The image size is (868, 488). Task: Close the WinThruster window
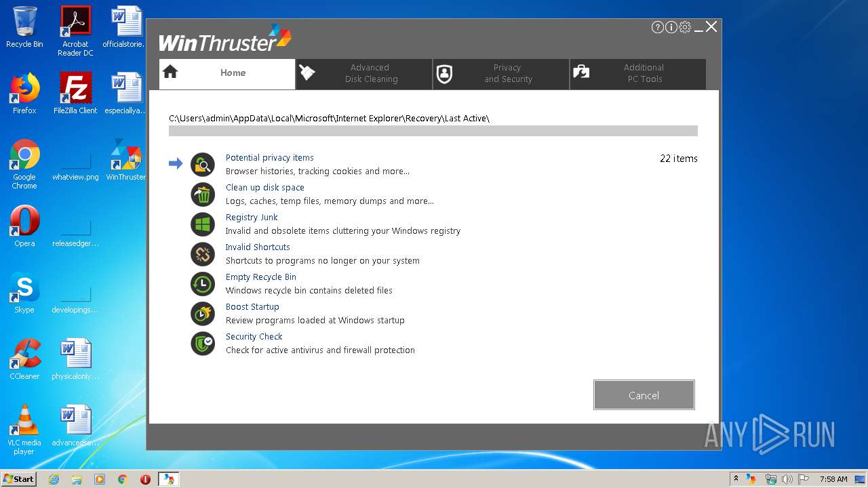(711, 27)
